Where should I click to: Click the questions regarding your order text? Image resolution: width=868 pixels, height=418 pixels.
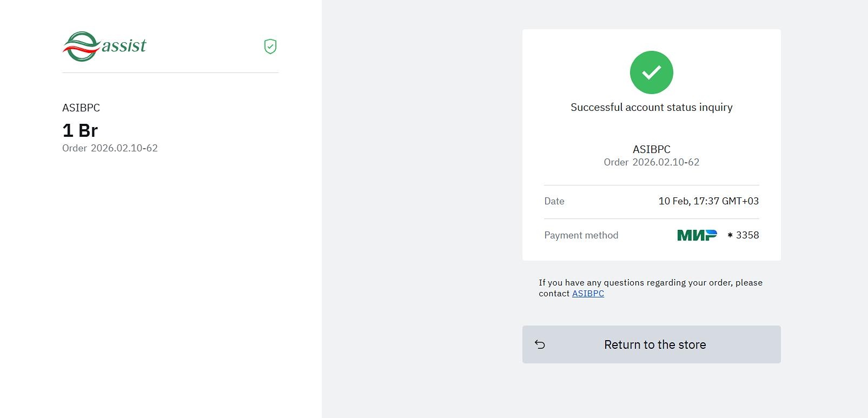tap(650, 282)
